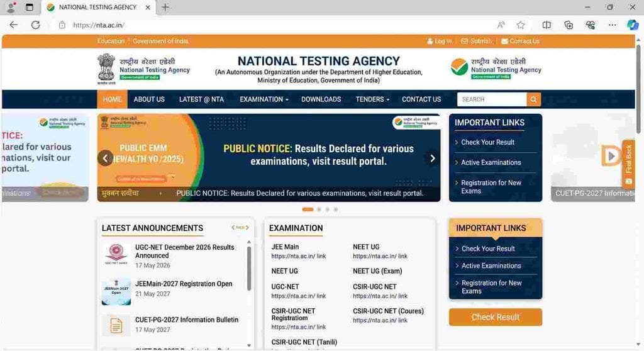Reload the page with refresh icon
The height and width of the screenshot is (351, 644).
click(x=36, y=25)
